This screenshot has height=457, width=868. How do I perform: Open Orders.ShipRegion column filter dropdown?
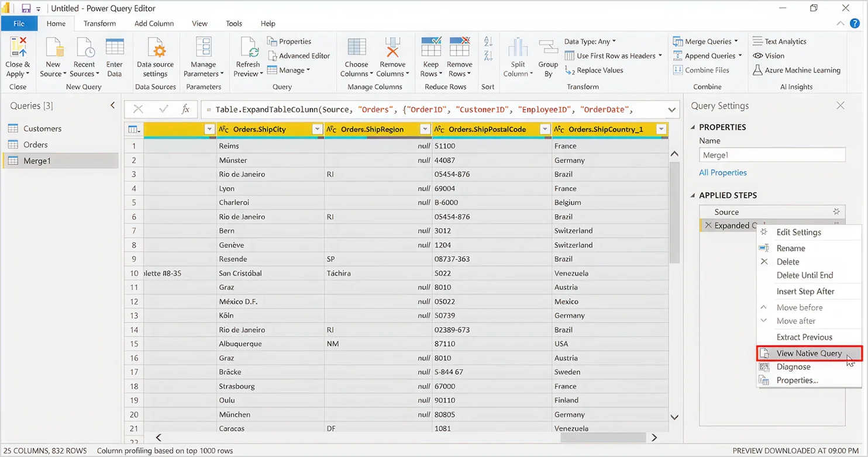[x=425, y=129]
